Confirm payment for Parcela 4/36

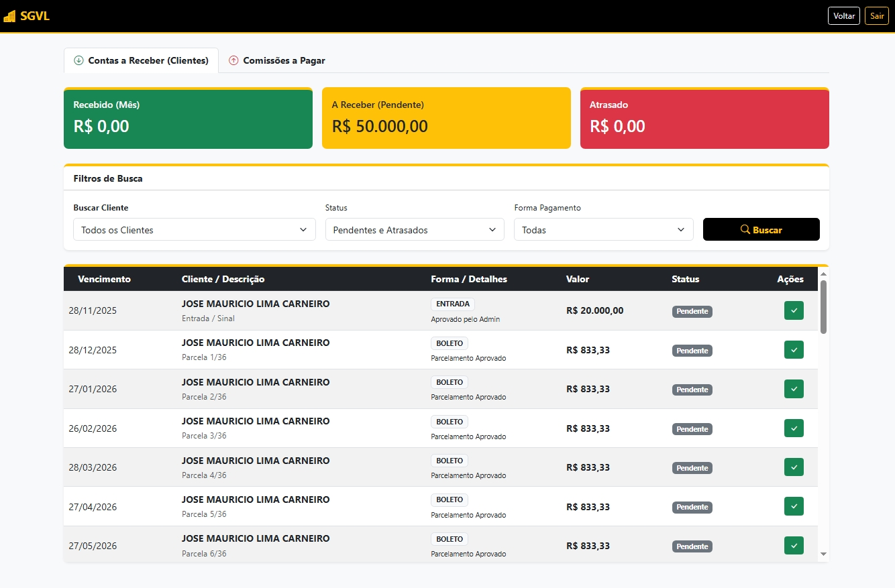point(794,467)
